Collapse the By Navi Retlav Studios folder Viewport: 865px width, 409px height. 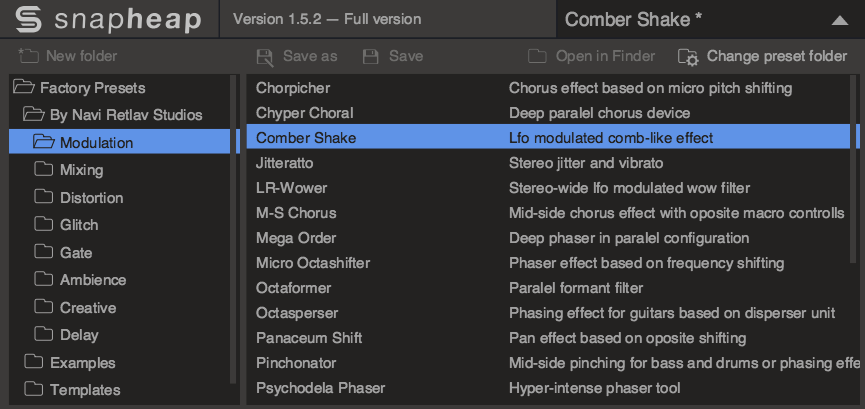(34, 115)
